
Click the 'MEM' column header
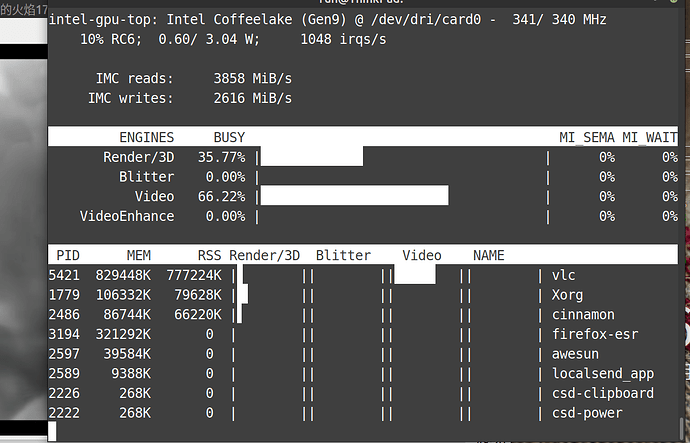[139, 255]
